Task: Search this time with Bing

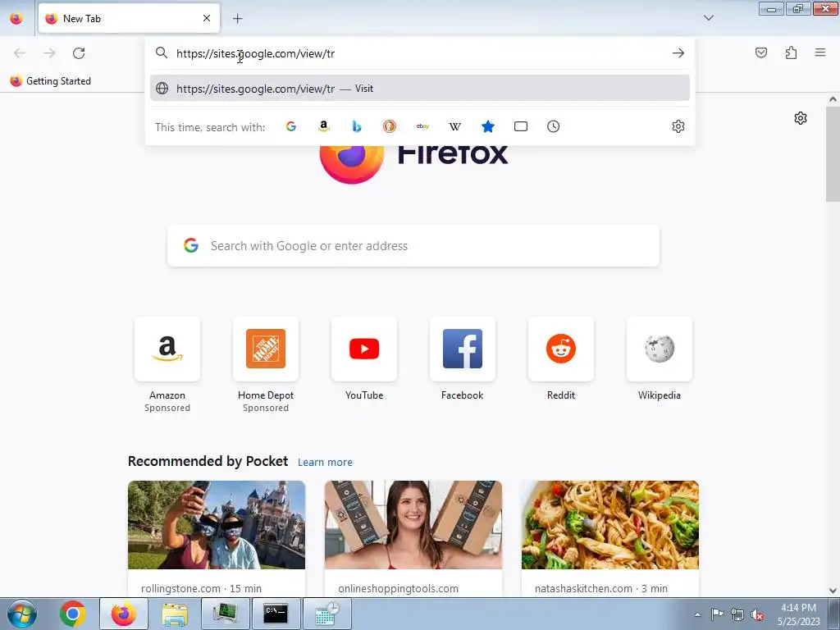Action: 357,126
